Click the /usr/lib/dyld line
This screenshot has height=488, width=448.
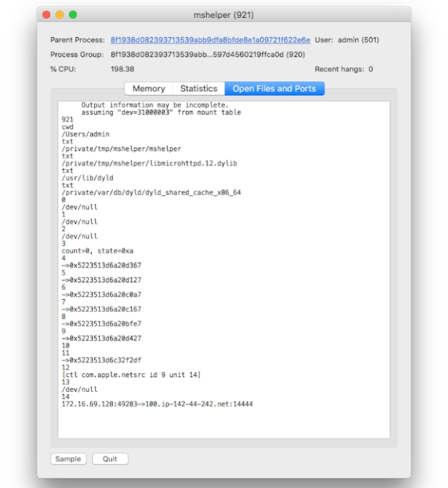click(x=88, y=178)
